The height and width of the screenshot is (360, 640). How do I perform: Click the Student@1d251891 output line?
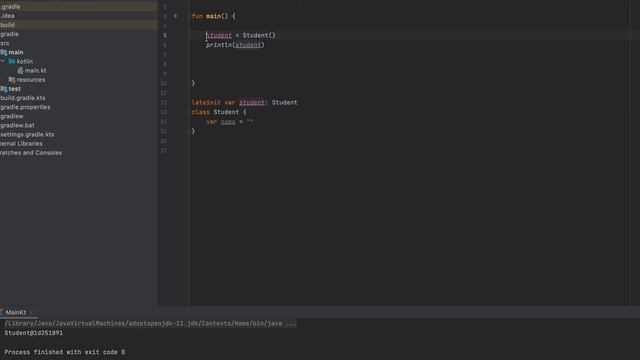34,333
